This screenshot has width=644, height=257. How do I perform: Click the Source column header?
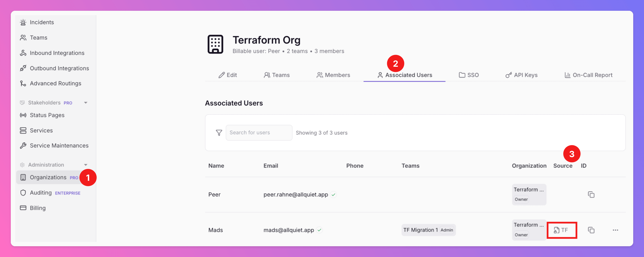tap(563, 166)
